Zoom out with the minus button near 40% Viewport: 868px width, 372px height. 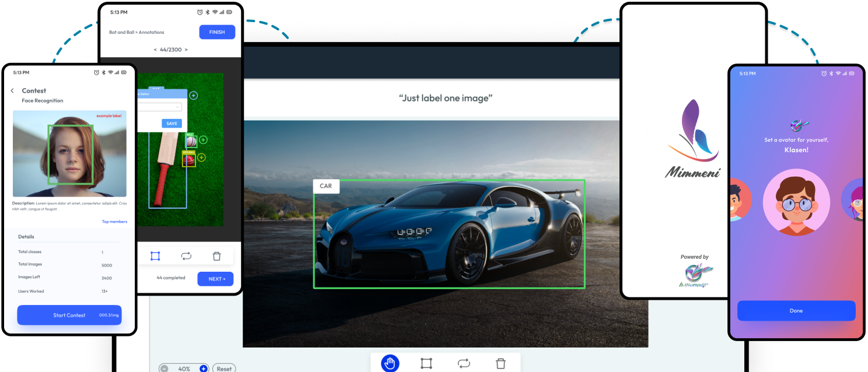[164, 369]
